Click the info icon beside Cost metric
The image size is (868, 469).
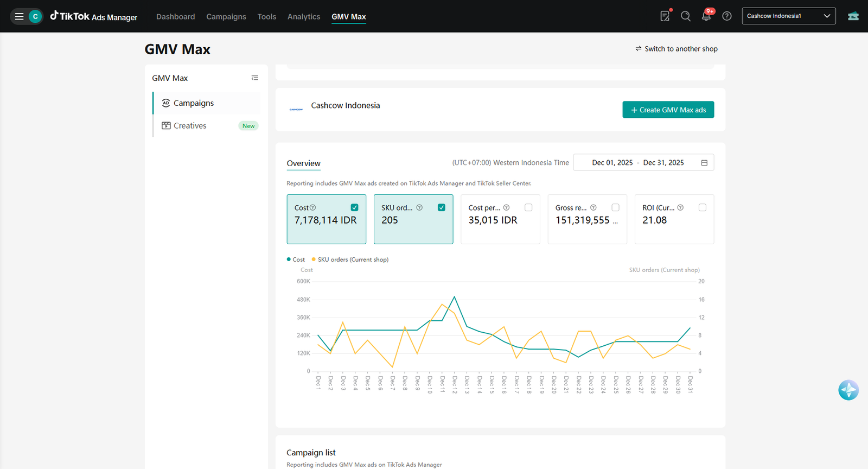click(x=312, y=207)
